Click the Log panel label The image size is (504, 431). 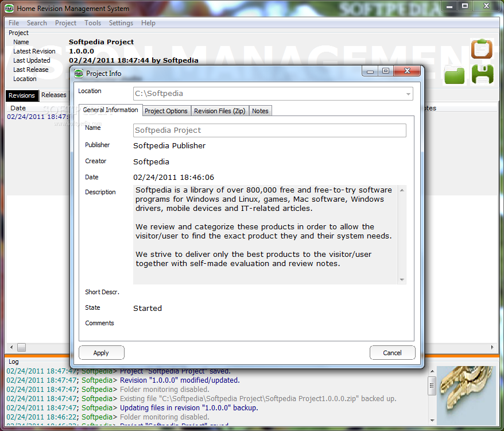click(x=14, y=361)
